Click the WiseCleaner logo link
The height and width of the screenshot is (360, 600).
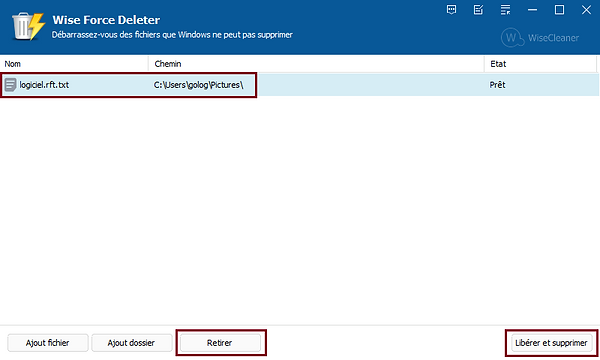click(x=540, y=37)
